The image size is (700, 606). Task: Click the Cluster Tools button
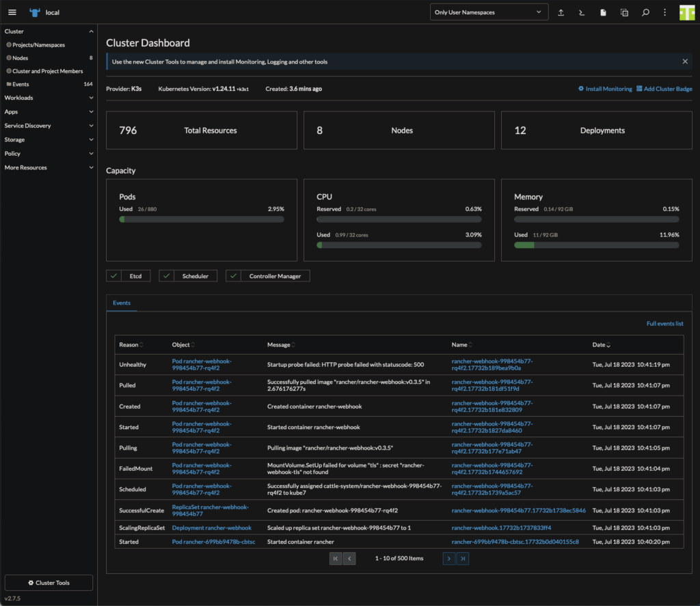(x=49, y=583)
